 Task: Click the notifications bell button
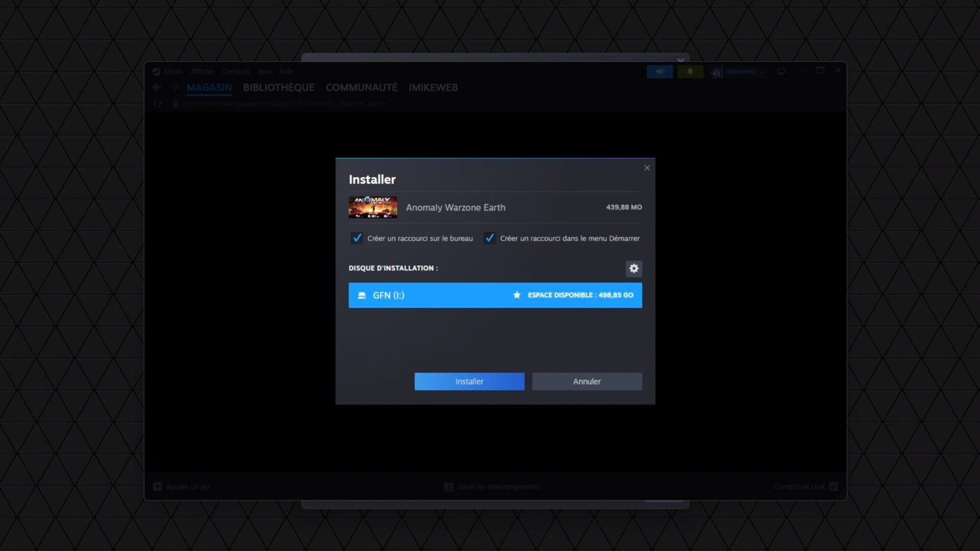coord(690,72)
